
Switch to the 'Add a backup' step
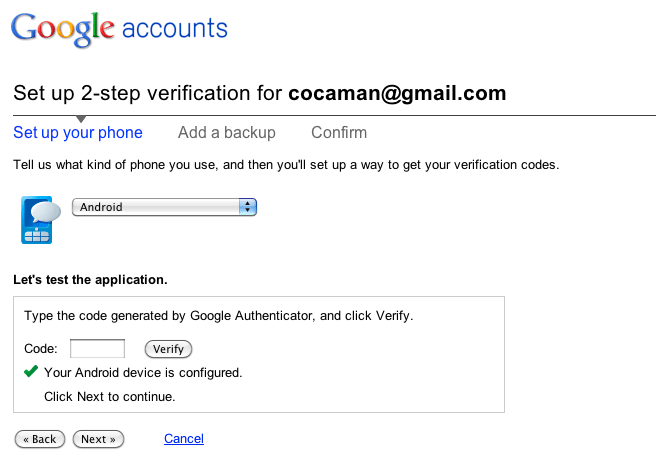(x=226, y=133)
